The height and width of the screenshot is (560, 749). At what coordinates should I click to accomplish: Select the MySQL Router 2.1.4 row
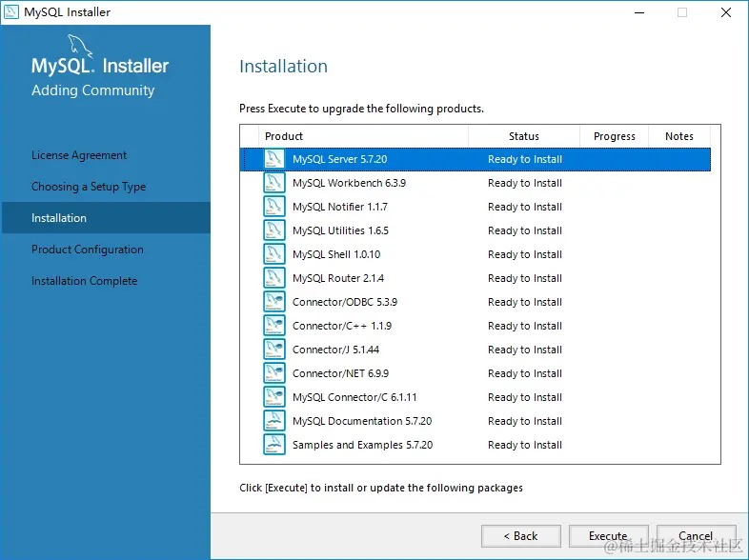click(x=476, y=278)
